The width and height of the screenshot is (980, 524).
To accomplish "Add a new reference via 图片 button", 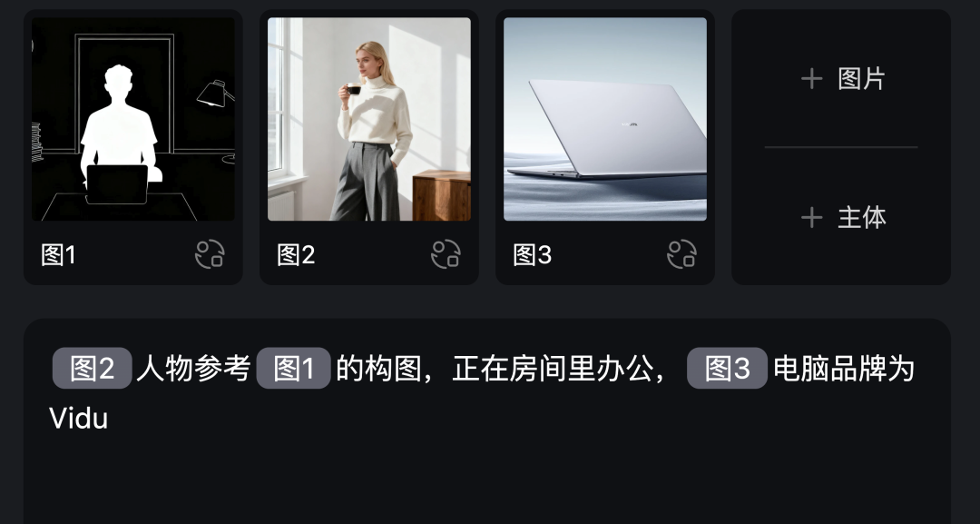I will pyautogui.click(x=842, y=79).
